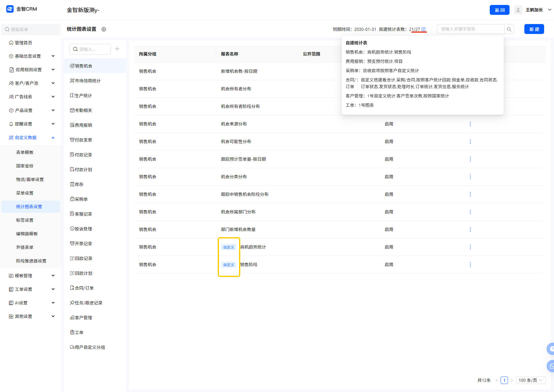The image size is (554, 392).
Task: Expand the 王鹤加长 user dropdown
Action: pyautogui.click(x=549, y=10)
